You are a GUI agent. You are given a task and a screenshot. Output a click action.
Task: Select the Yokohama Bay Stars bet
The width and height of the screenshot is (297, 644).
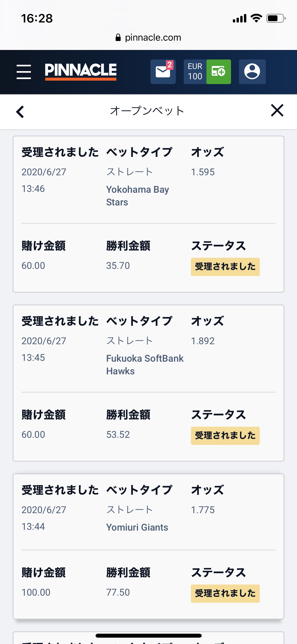tap(138, 196)
